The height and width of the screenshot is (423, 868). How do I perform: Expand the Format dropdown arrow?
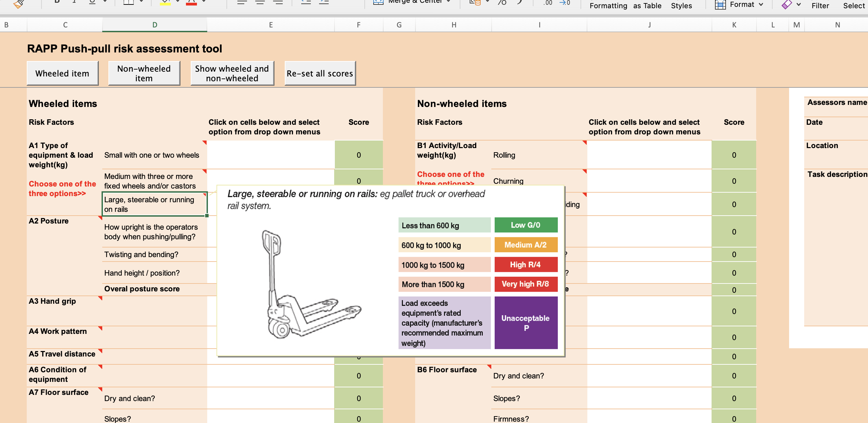tap(761, 4)
